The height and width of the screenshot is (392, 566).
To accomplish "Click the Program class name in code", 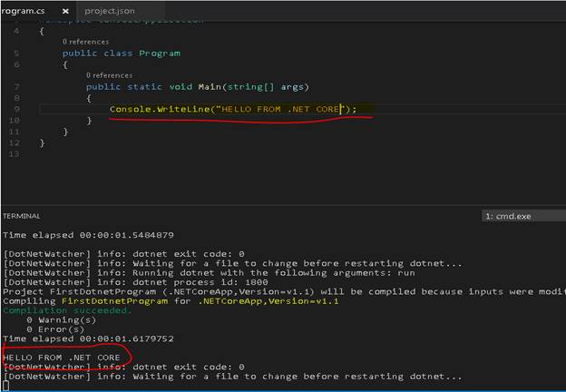I will (x=159, y=54).
